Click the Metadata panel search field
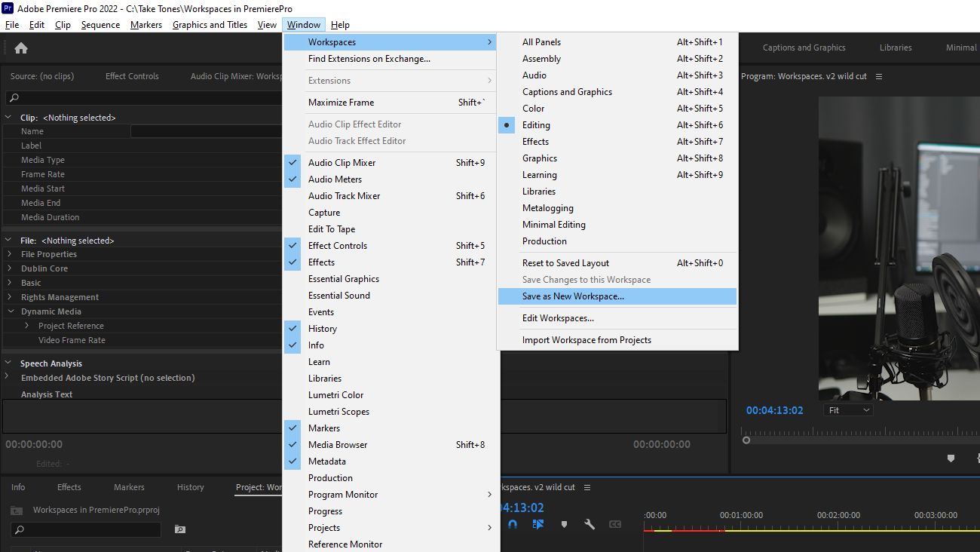Screen dimensions: 980x552 143,98
